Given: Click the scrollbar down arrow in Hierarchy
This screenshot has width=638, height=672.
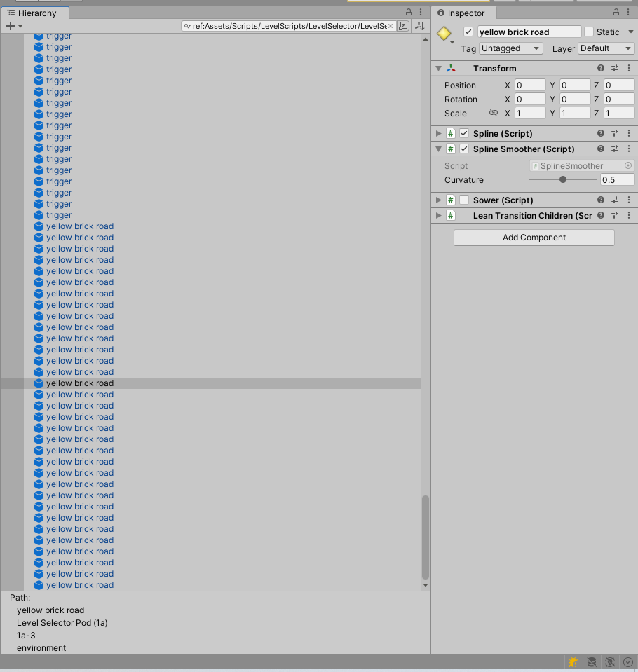Looking at the screenshot, I should (426, 585).
